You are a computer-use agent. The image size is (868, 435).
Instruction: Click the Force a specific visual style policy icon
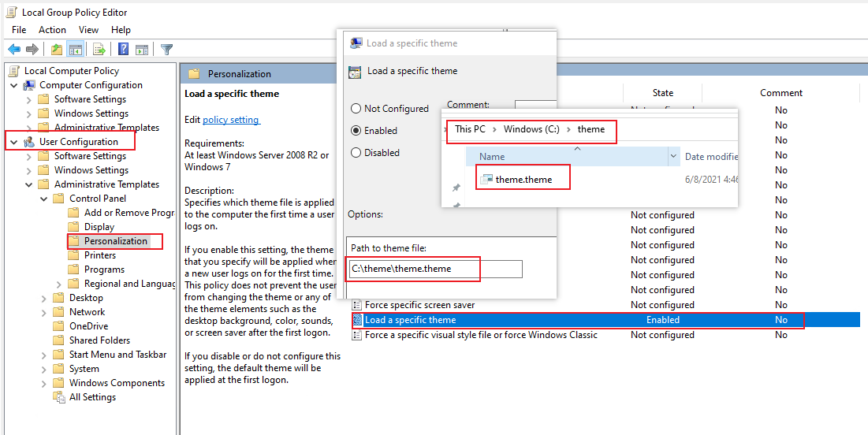coord(357,335)
